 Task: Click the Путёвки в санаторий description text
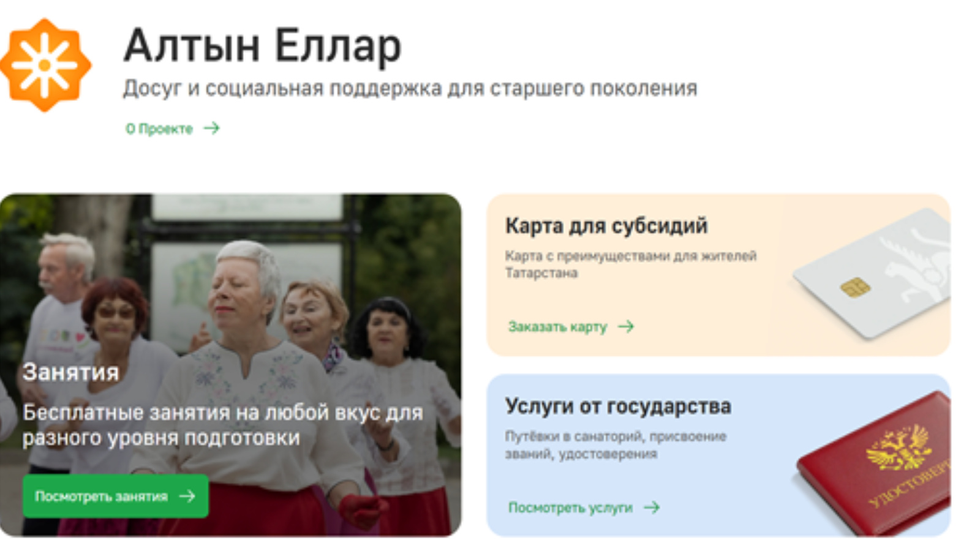tap(615, 445)
